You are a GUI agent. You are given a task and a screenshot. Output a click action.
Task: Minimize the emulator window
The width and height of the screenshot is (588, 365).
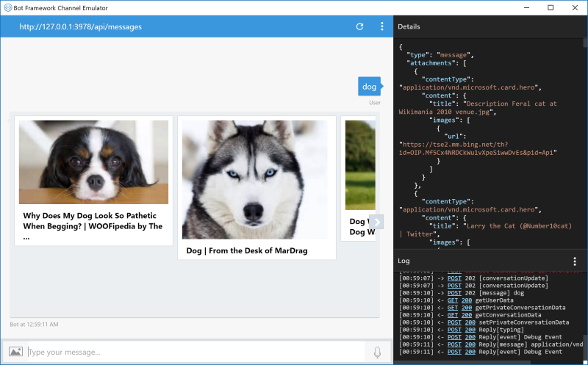click(526, 7)
